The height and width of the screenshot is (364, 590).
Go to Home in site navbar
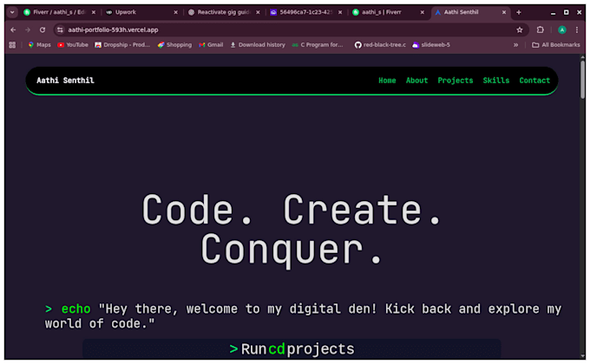[x=387, y=81]
